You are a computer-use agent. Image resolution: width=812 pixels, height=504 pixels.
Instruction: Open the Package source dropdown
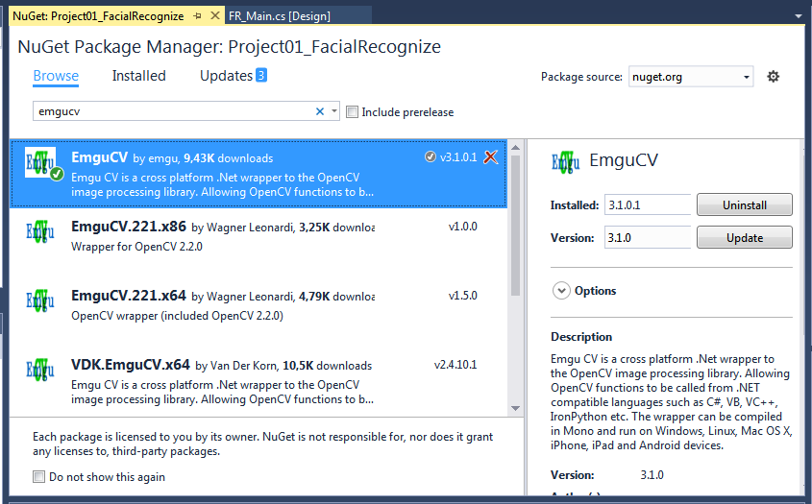[691, 77]
